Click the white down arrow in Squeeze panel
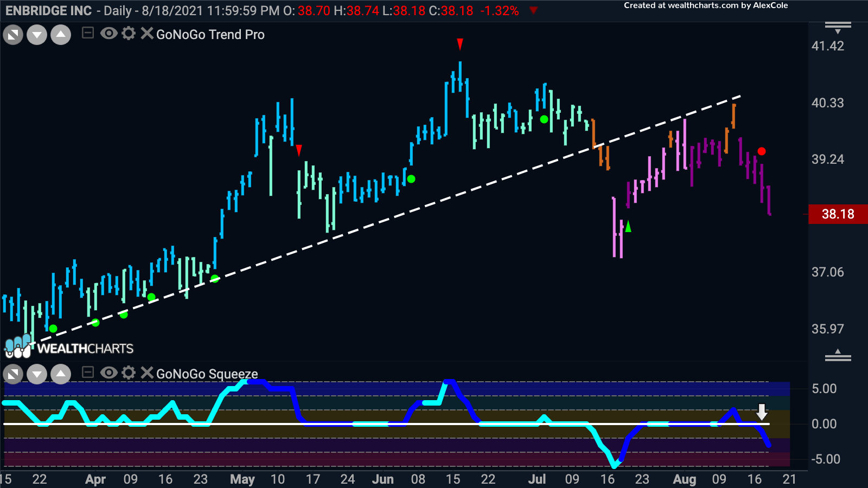 762,412
